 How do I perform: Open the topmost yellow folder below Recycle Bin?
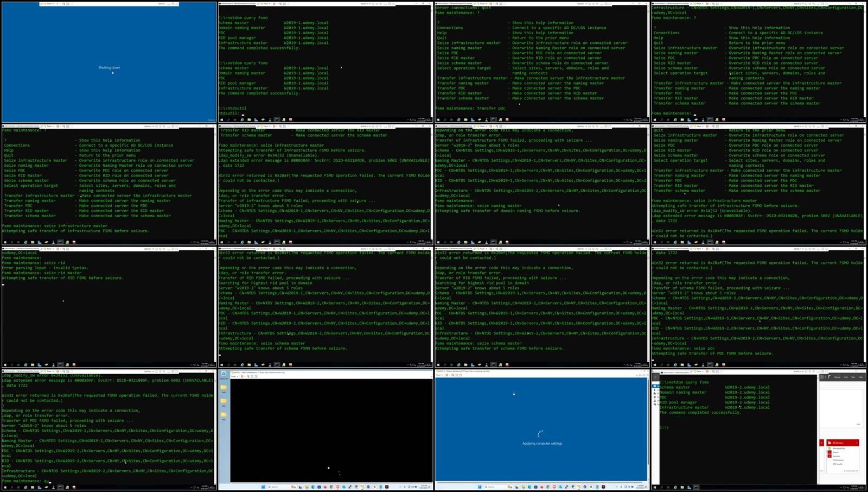224,389
